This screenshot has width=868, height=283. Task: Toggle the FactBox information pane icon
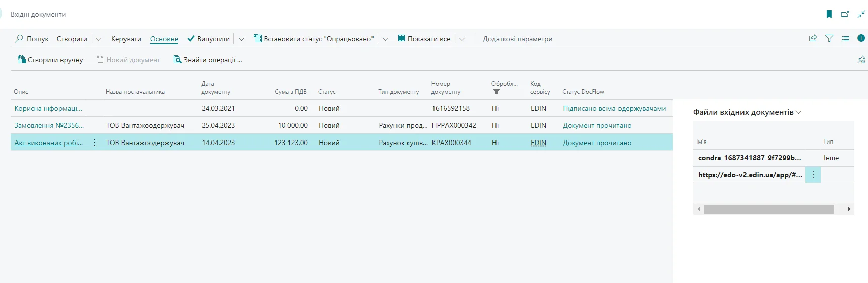(x=861, y=38)
